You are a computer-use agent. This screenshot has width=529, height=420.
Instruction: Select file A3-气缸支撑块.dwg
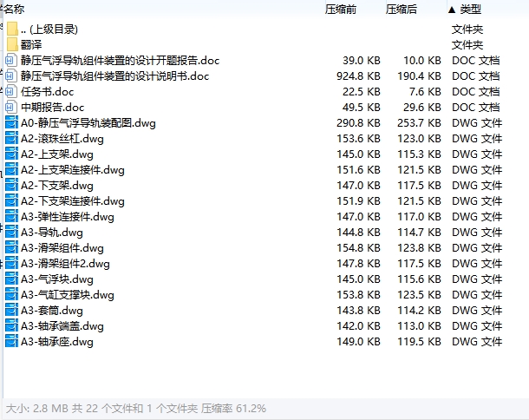(x=68, y=295)
